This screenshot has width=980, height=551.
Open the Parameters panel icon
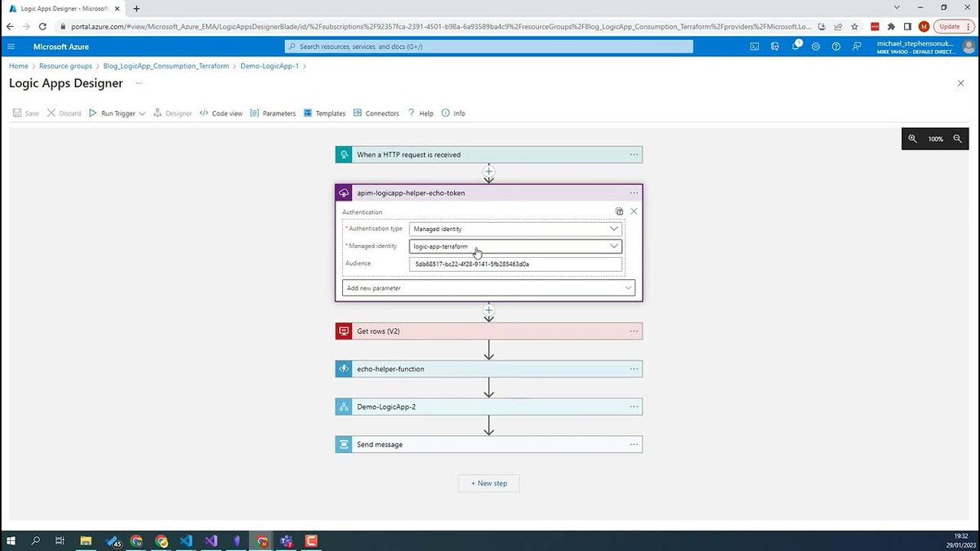[256, 113]
